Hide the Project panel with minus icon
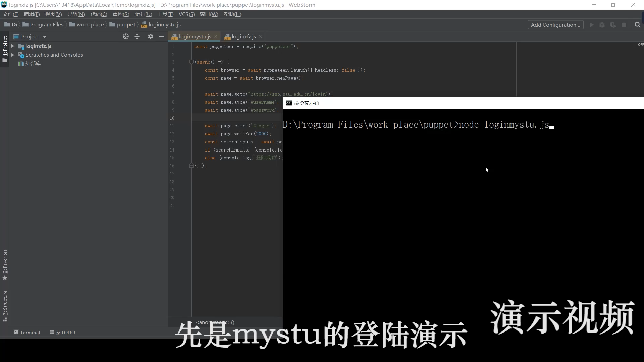Viewport: 644px width, 362px height. (161, 36)
